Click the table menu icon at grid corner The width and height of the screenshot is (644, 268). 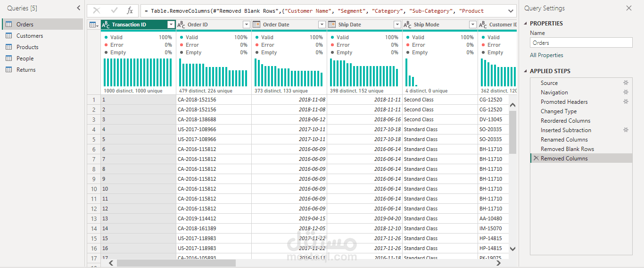coord(94,25)
